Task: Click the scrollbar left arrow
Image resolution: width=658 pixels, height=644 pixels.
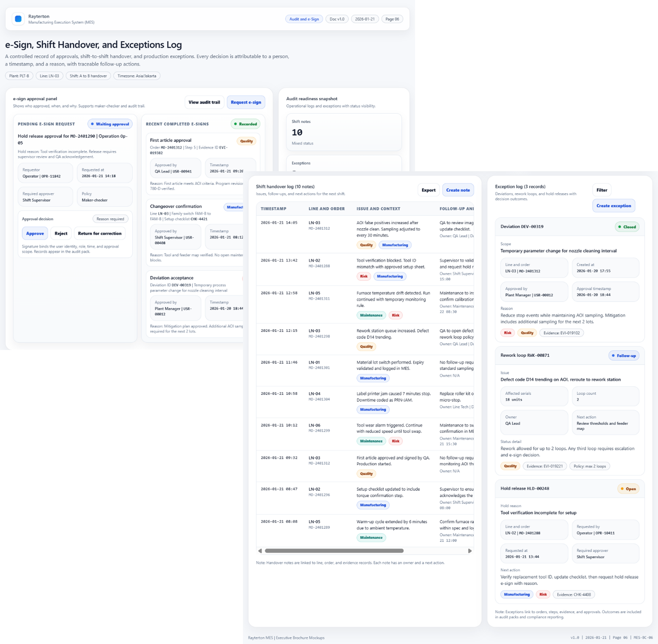Action: click(x=260, y=551)
